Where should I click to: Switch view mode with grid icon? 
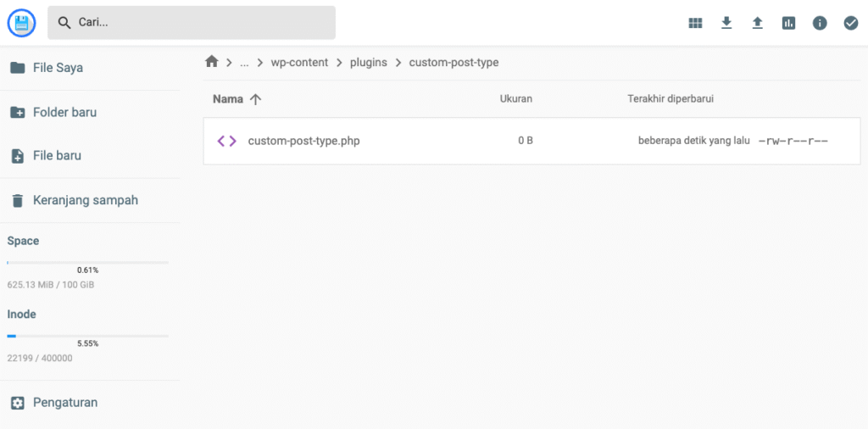695,23
